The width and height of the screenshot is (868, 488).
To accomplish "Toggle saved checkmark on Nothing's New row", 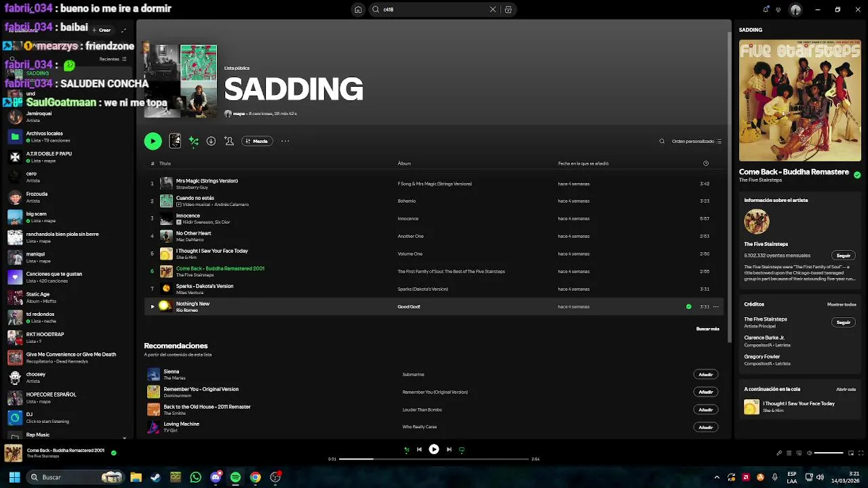I will [x=688, y=306].
